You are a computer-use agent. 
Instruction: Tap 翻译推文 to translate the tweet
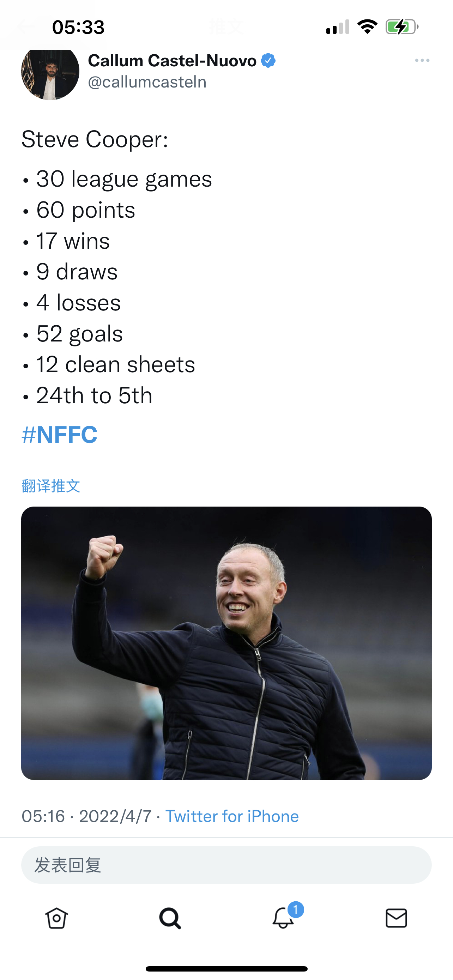51,486
